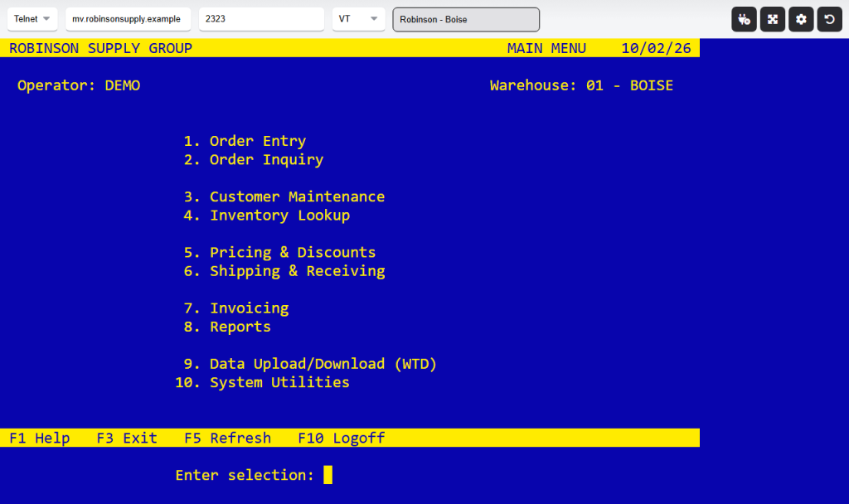The height and width of the screenshot is (504, 849).
Task: Select menu option 6. Shipping & Receiving
Action: [284, 271]
